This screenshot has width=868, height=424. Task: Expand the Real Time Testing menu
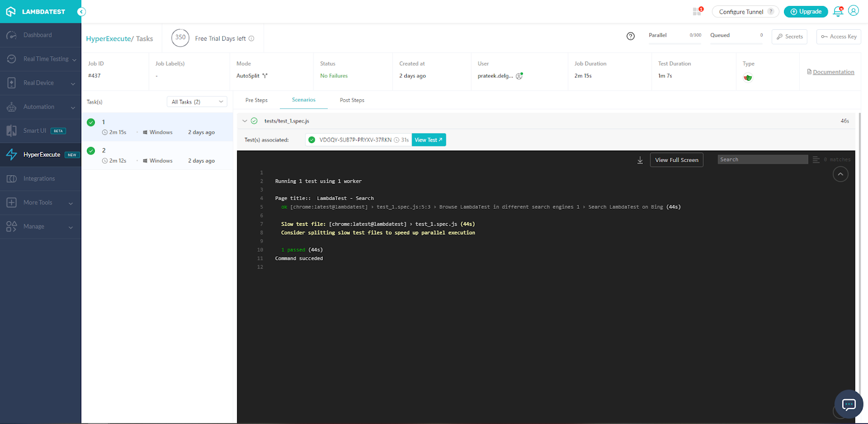click(x=41, y=59)
